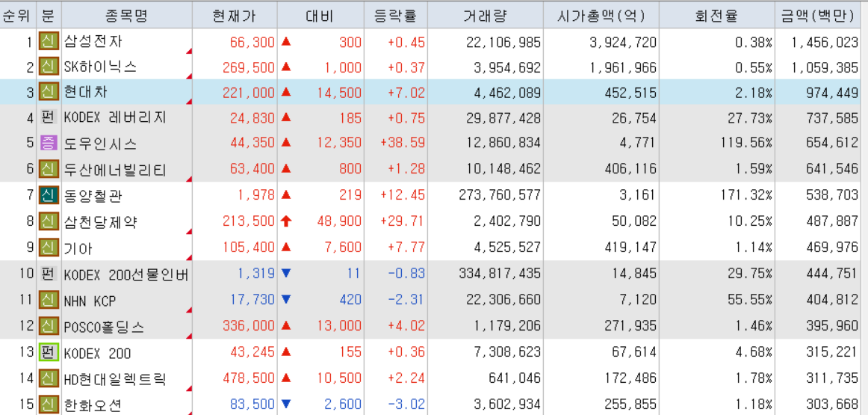Click the 신 badge icon in 현대차 row
Screen dimensions: 868x415
click(49, 92)
